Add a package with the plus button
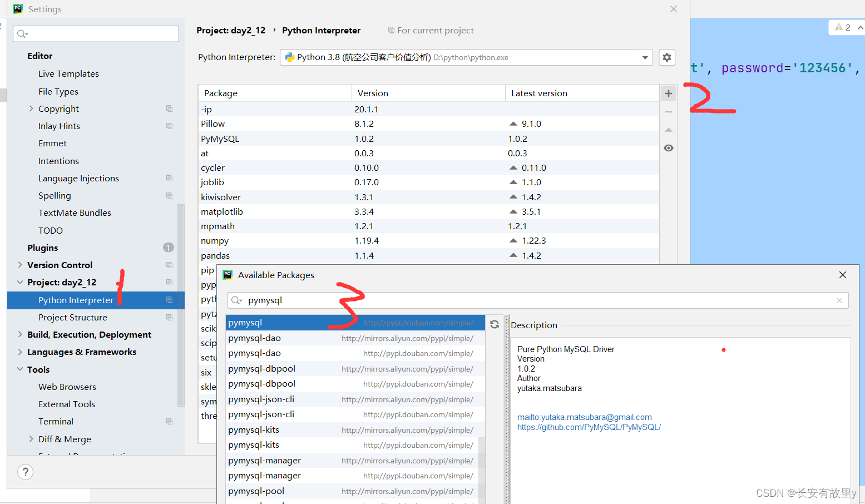 669,93
